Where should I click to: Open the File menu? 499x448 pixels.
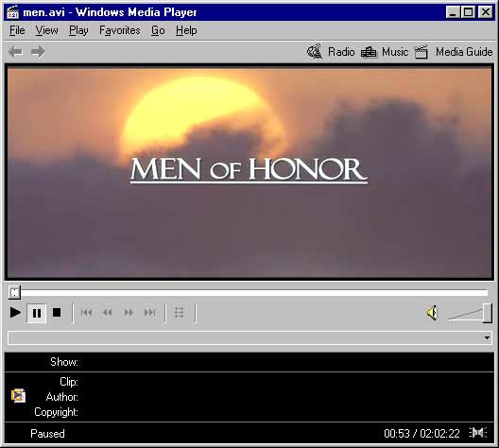pyautogui.click(x=17, y=30)
